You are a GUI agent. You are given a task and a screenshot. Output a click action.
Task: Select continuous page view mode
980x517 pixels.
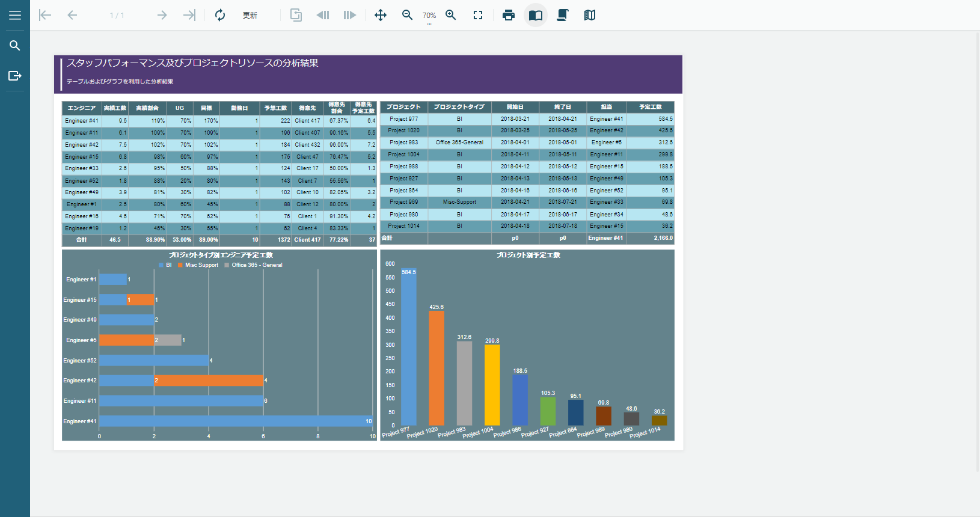pyautogui.click(x=563, y=15)
